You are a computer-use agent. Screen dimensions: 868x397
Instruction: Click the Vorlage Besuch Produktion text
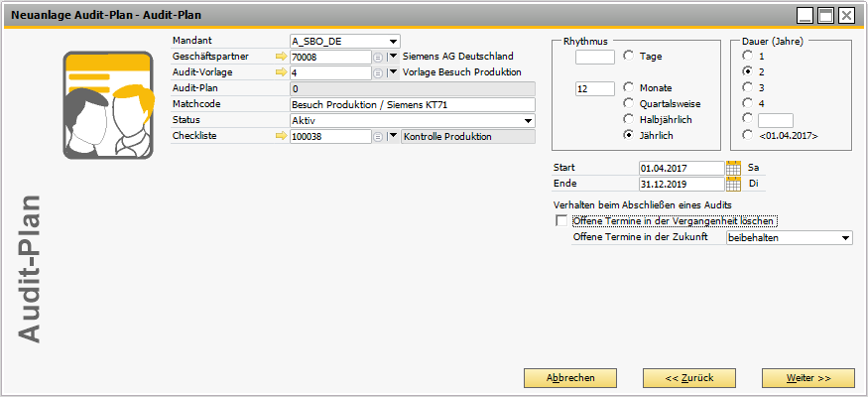click(462, 72)
